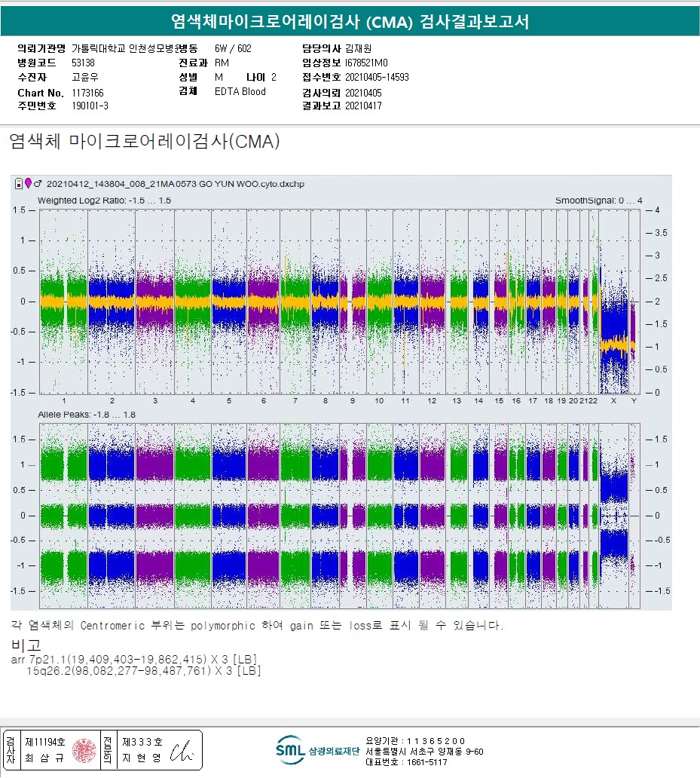Click the chromosome 12 axis label
Screen dimensions: 700x778
coord(432,400)
